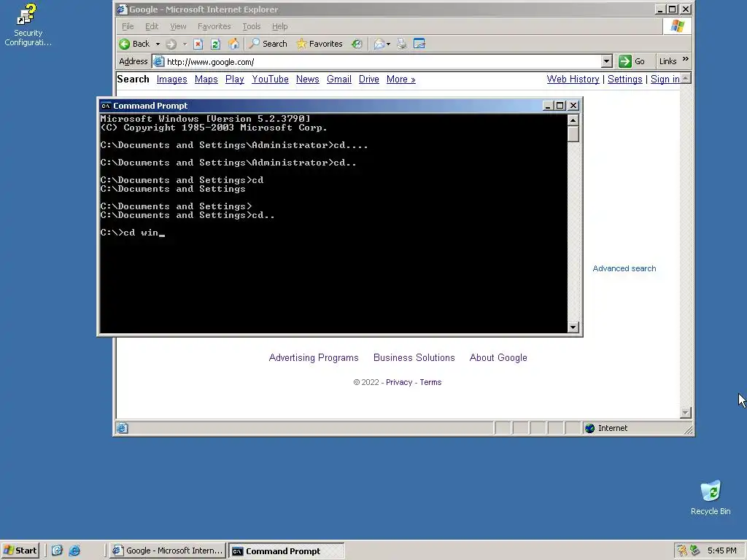Open the Help menu
The width and height of the screenshot is (747, 560).
(279, 26)
